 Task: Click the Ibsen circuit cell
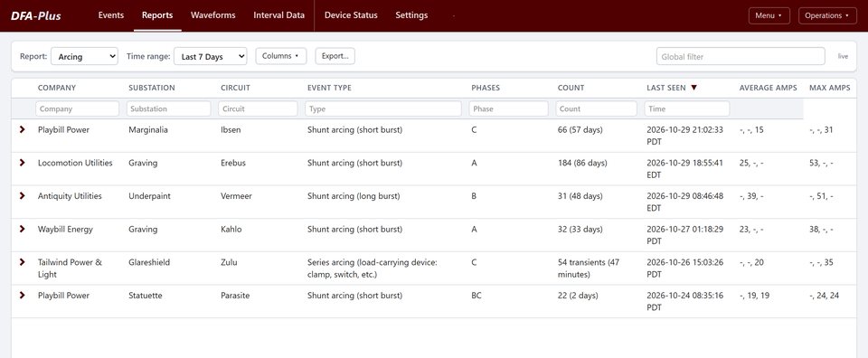click(x=231, y=130)
